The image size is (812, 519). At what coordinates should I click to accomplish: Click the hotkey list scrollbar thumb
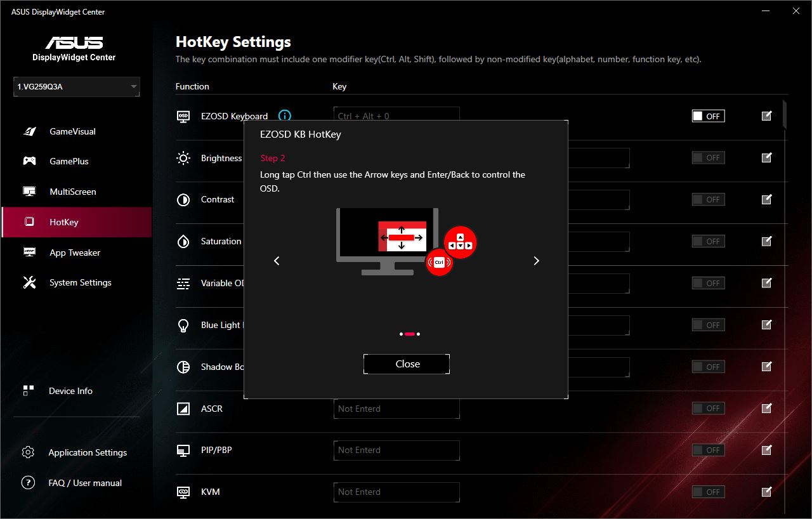[x=785, y=114]
